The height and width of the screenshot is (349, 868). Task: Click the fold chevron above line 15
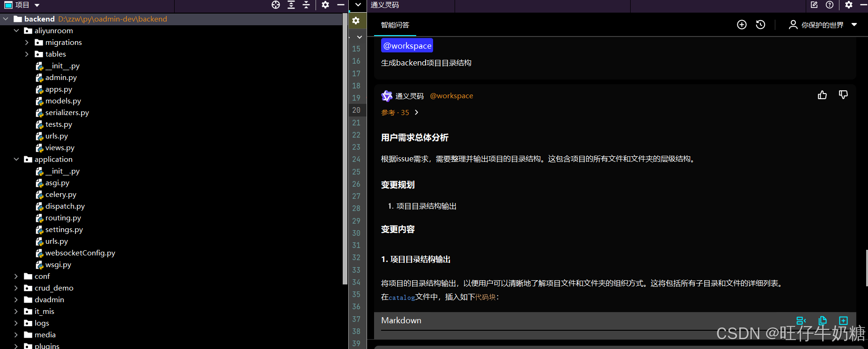[359, 36]
